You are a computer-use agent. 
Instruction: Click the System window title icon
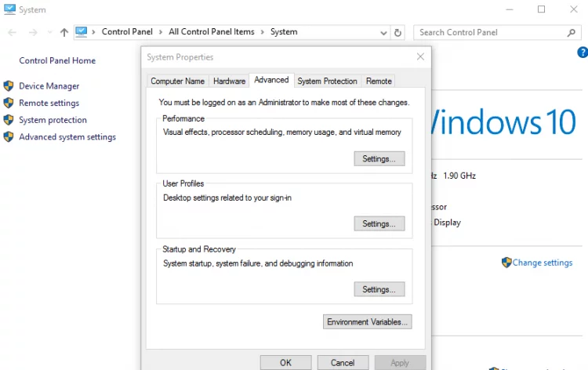point(9,9)
